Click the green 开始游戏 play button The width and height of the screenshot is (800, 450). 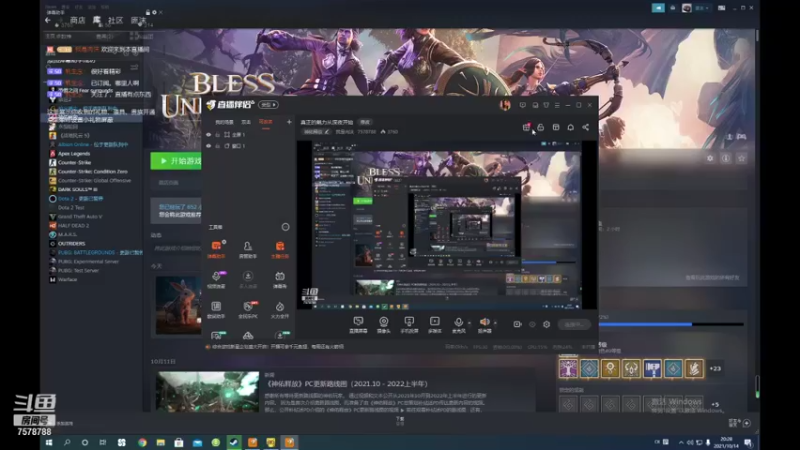(x=177, y=161)
